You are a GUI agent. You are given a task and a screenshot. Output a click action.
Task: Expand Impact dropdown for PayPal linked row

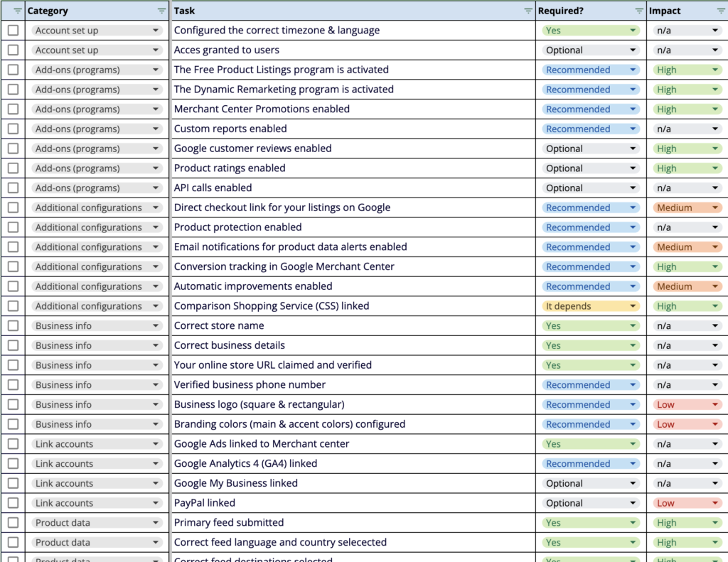(x=714, y=503)
